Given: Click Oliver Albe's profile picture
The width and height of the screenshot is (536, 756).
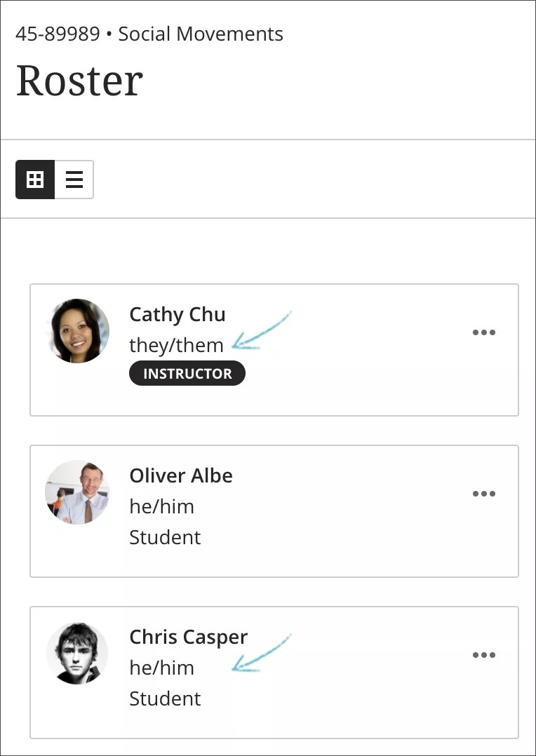Looking at the screenshot, I should [x=77, y=492].
